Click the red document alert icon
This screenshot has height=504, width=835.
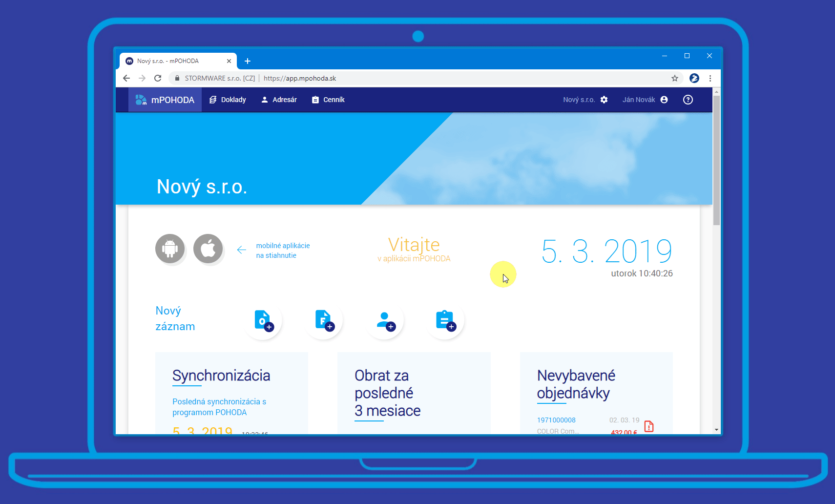click(649, 426)
